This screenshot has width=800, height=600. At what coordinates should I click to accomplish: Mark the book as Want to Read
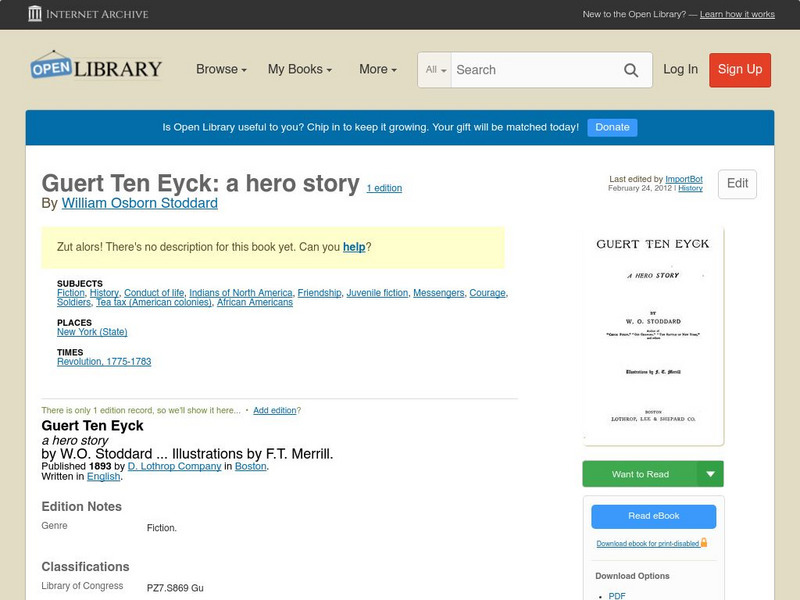[x=640, y=474]
